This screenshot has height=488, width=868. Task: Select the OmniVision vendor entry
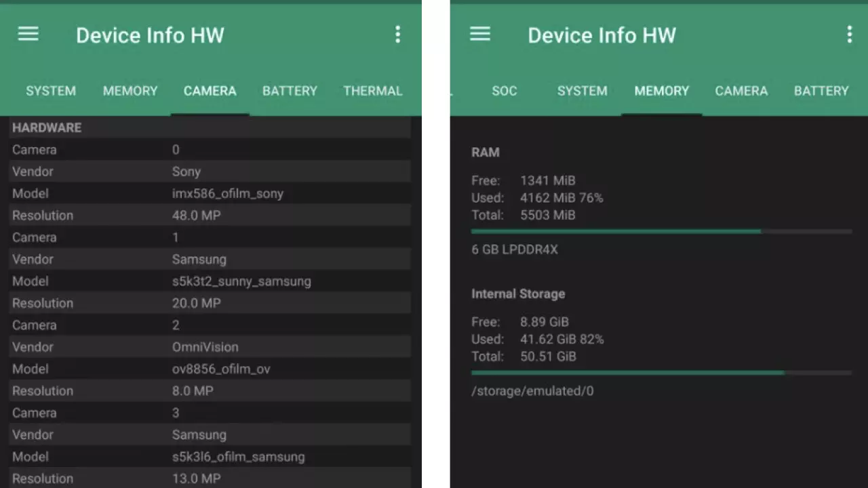(x=205, y=347)
